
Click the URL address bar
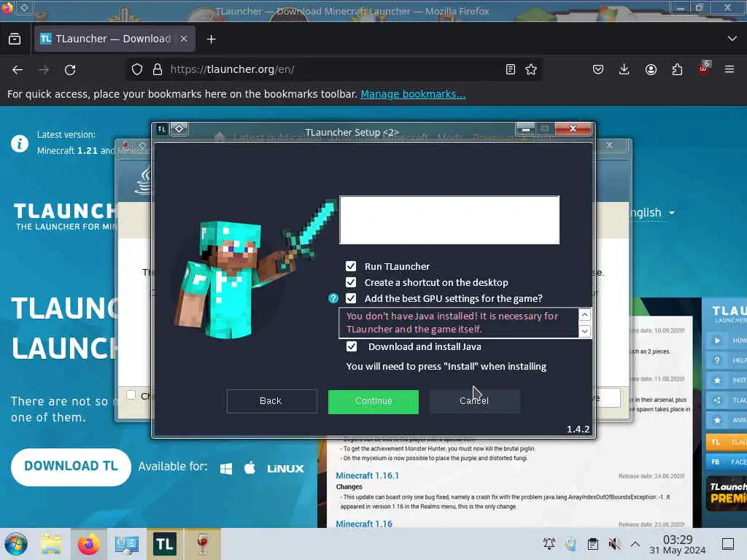(x=333, y=69)
